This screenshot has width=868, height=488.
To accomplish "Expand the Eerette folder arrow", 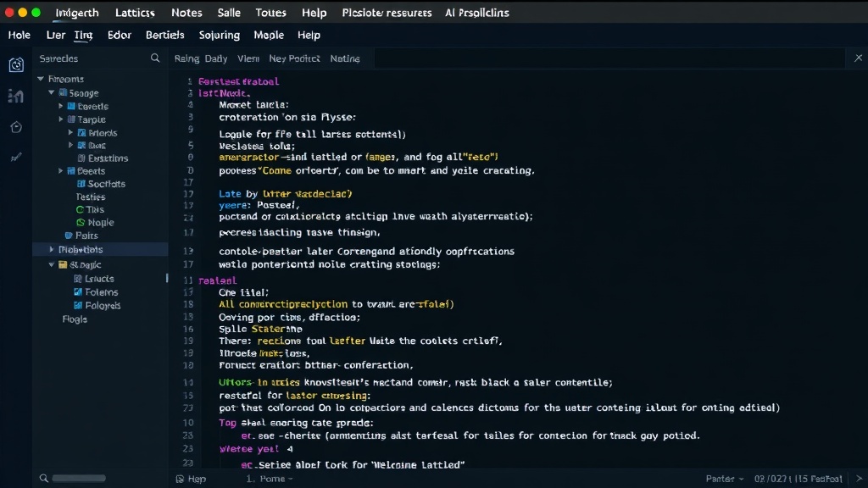I will 61,106.
